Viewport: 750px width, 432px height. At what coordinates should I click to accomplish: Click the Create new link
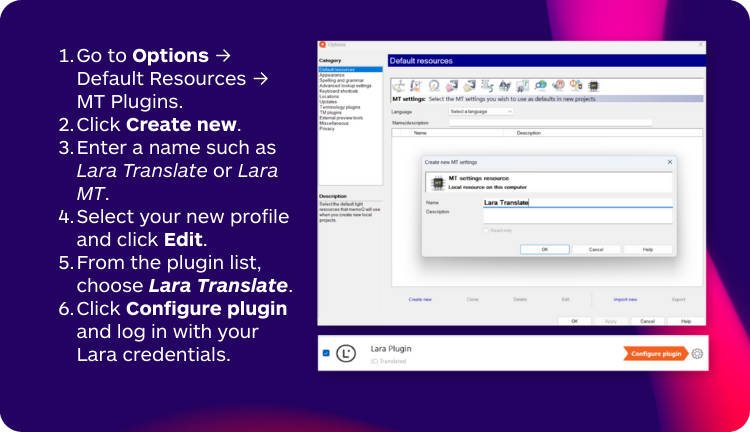pyautogui.click(x=420, y=299)
